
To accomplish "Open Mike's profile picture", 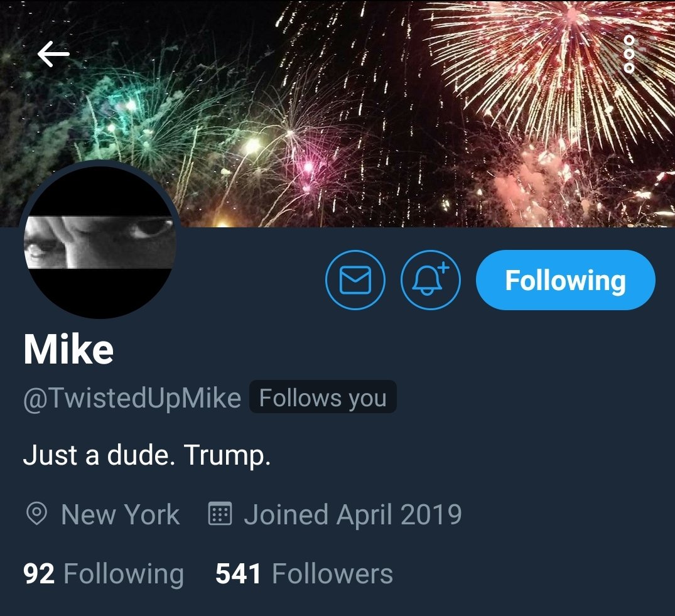I will [x=100, y=240].
